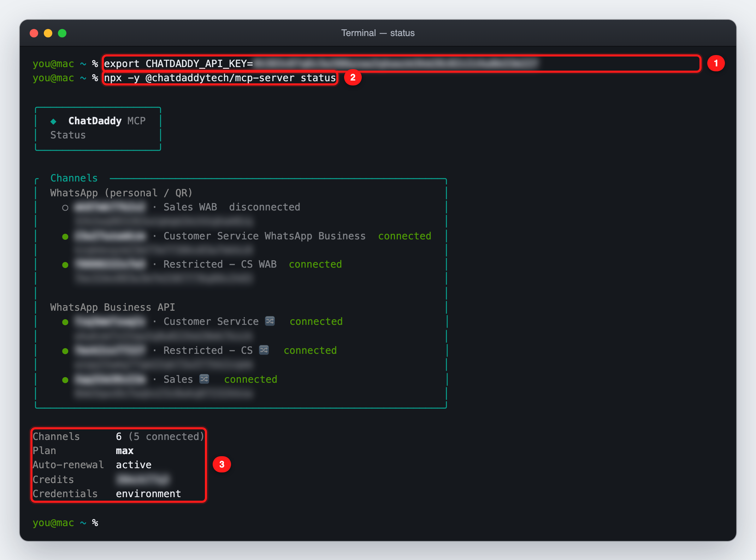Click the 'Restricted – CS WAB' channel name

point(220,264)
